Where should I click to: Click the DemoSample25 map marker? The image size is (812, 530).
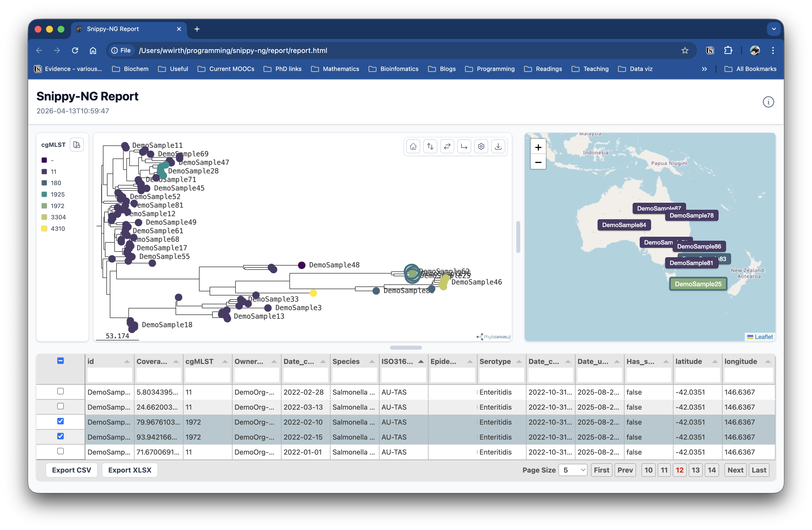[698, 284]
